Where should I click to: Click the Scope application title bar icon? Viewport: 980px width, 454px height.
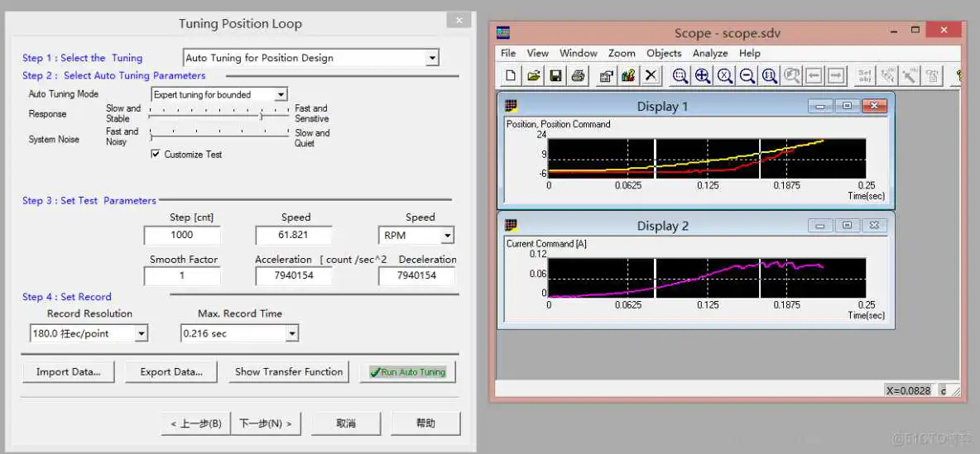tap(503, 32)
